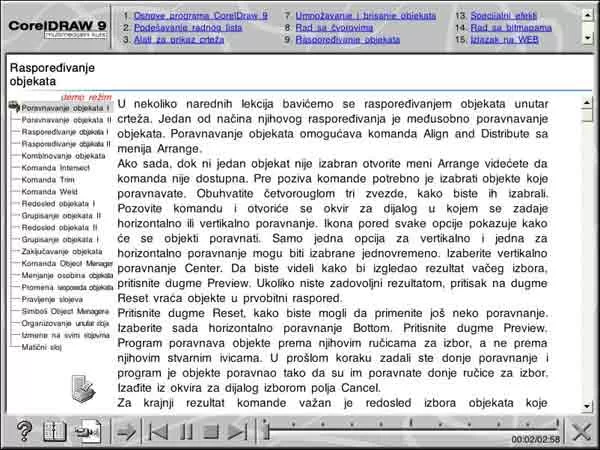Select lesson Redosled objekata I

(58, 204)
